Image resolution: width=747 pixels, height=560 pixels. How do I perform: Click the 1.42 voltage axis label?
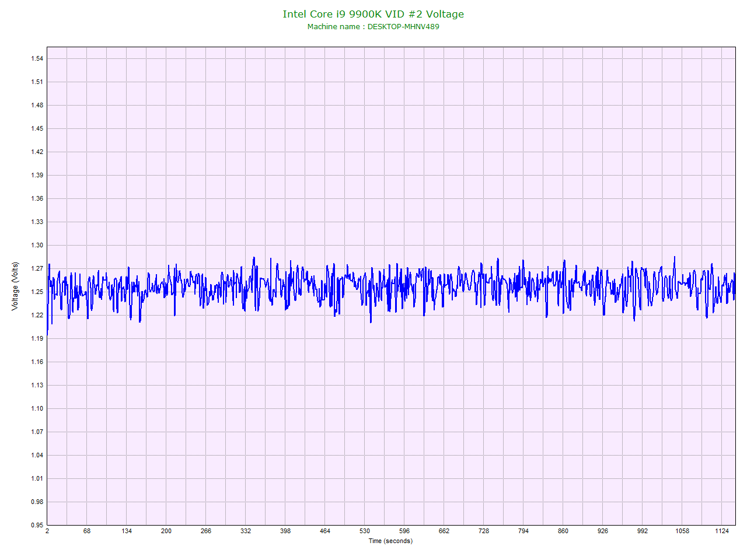click(x=37, y=152)
